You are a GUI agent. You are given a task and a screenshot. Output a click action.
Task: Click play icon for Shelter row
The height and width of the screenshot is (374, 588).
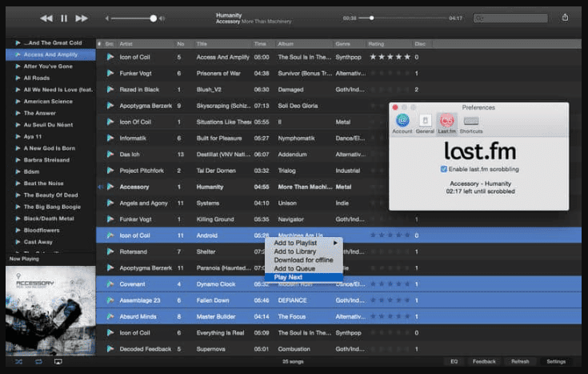tap(110, 251)
